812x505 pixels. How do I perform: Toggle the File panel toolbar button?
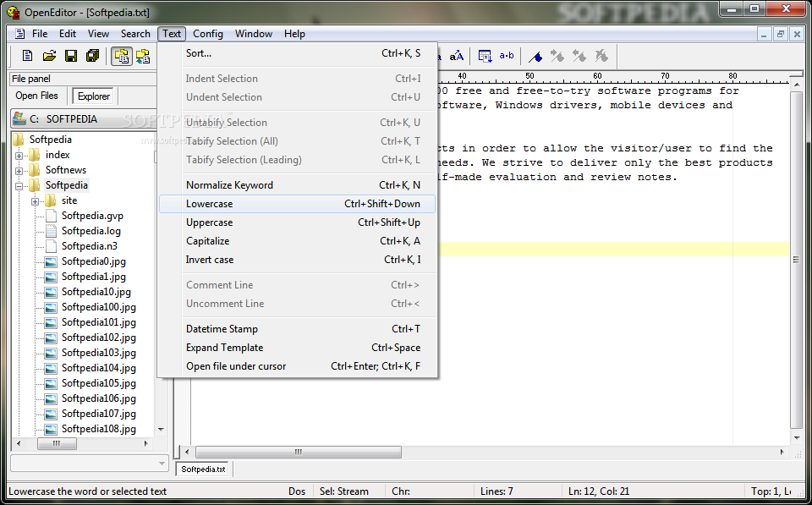pos(122,56)
